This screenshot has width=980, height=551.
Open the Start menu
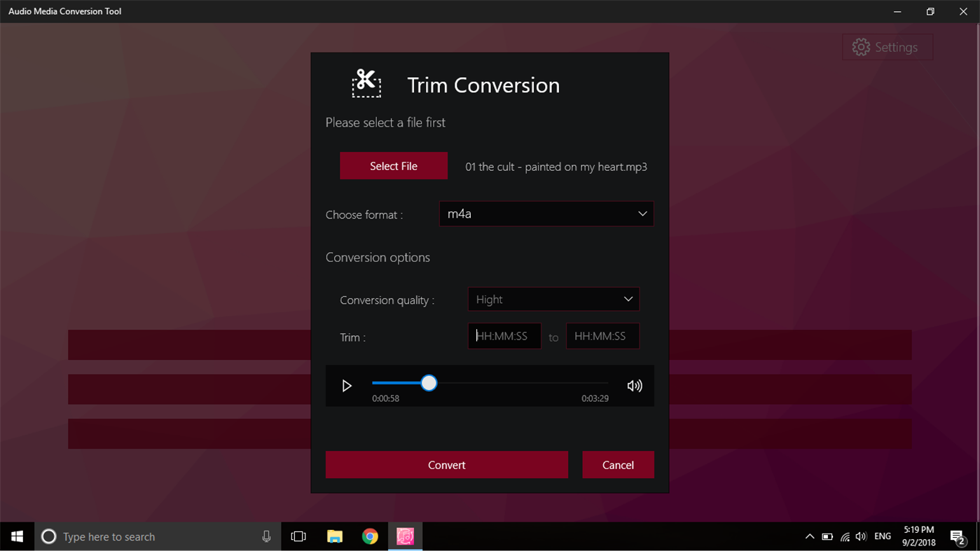(17, 536)
